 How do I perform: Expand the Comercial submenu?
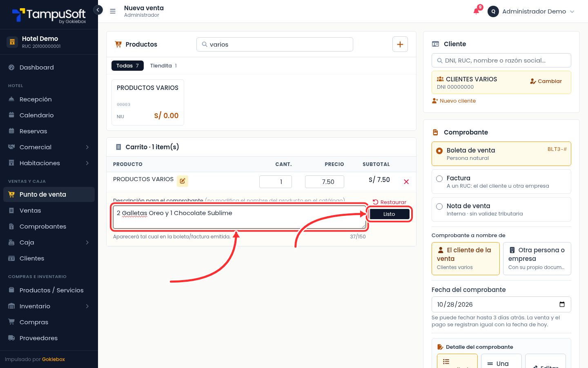click(49, 147)
